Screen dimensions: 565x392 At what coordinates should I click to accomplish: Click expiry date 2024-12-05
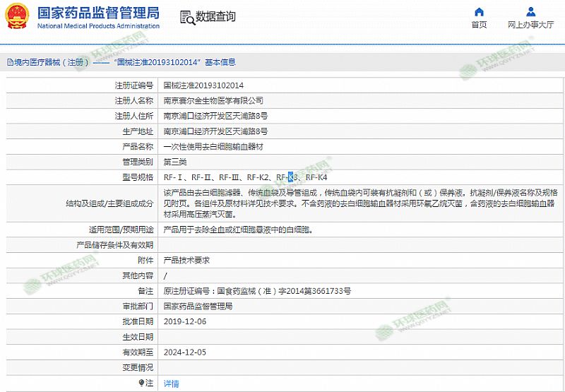pos(184,352)
